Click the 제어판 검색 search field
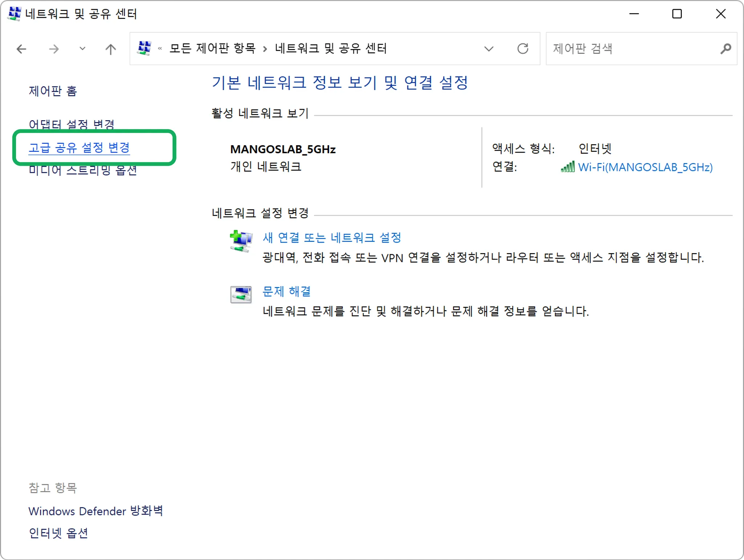The width and height of the screenshot is (744, 560). click(632, 48)
